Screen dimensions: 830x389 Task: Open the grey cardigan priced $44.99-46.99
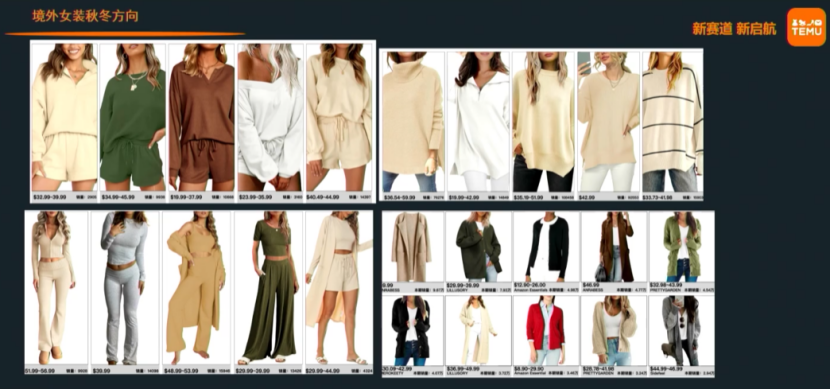click(x=682, y=331)
